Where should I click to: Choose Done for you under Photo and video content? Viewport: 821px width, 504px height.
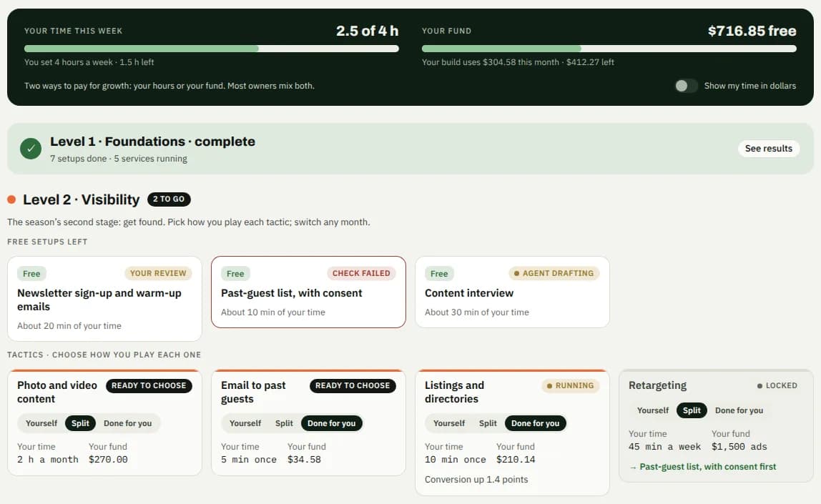tap(128, 423)
